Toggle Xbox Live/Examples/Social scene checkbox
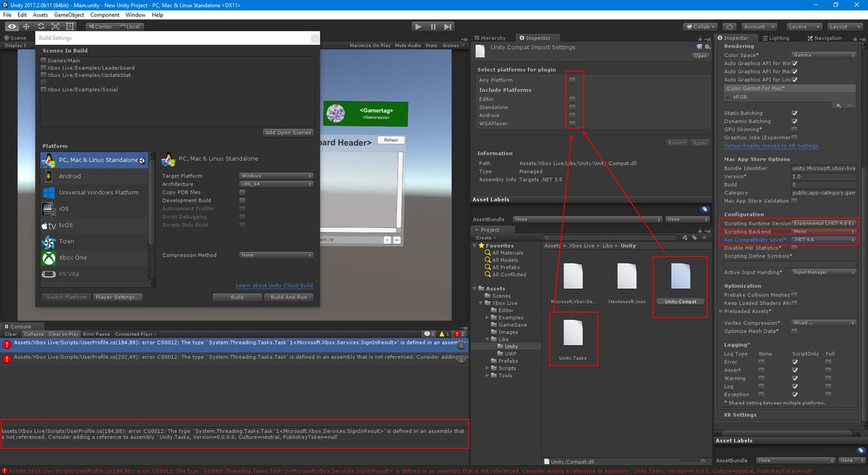 tap(44, 90)
